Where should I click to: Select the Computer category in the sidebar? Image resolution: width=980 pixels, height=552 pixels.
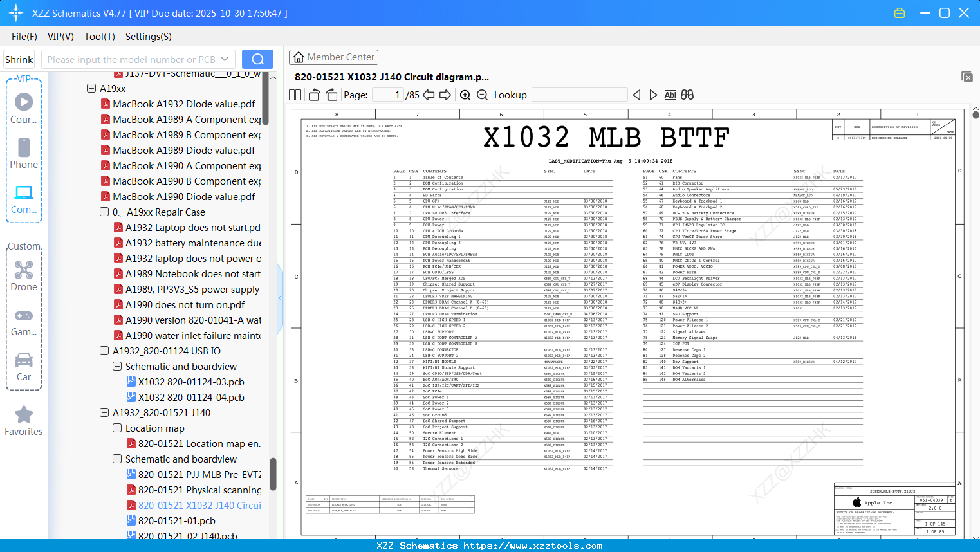point(24,199)
